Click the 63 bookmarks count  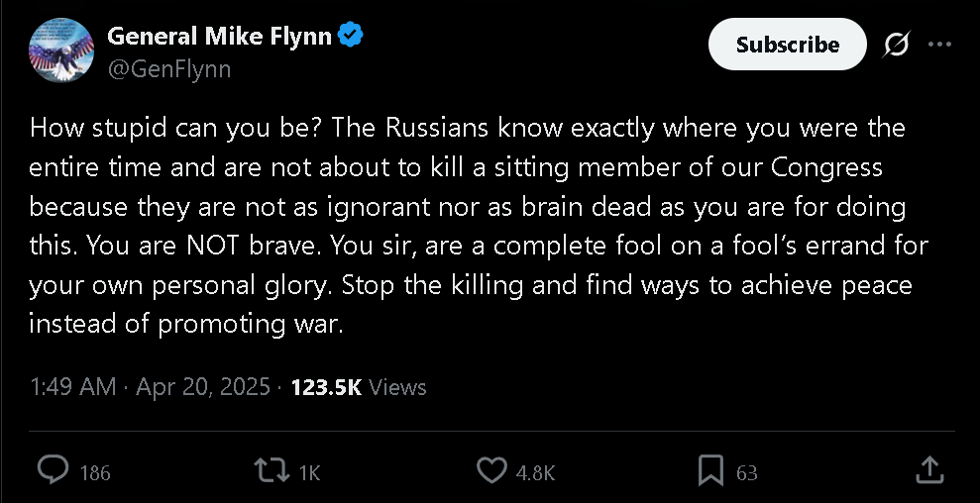tap(746, 473)
